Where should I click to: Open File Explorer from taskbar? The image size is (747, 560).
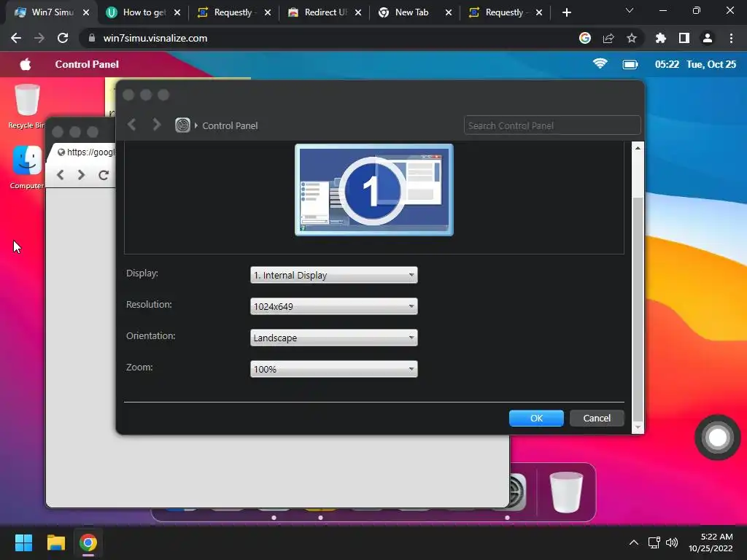click(x=56, y=542)
